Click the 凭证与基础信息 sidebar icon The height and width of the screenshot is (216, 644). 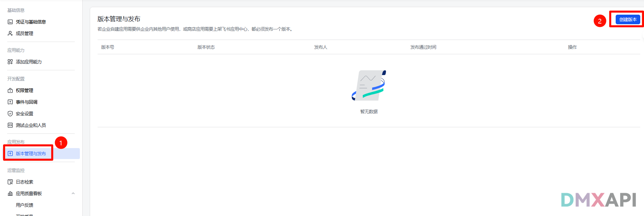[10, 22]
